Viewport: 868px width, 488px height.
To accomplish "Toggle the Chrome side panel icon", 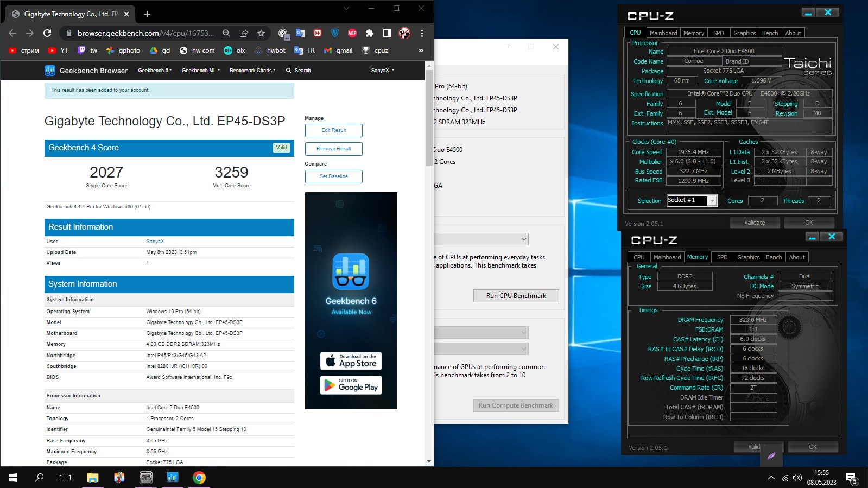I will click(x=387, y=33).
